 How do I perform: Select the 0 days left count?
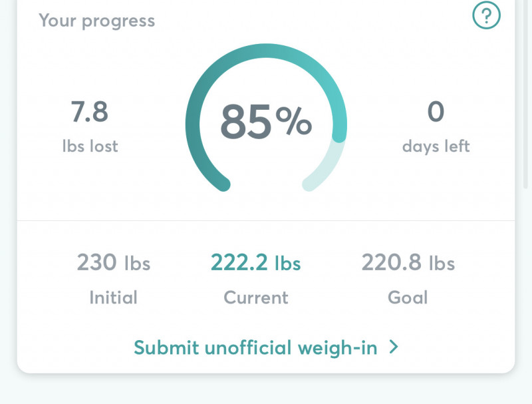pos(436,112)
